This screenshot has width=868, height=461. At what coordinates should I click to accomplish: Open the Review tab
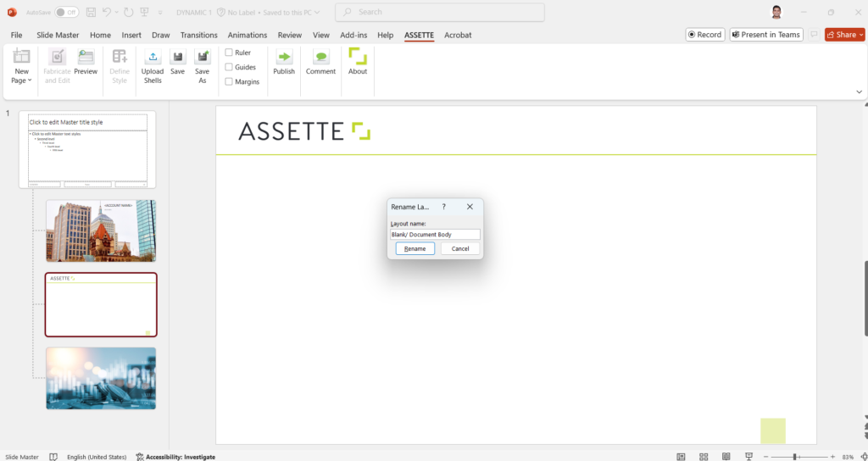pyautogui.click(x=290, y=35)
